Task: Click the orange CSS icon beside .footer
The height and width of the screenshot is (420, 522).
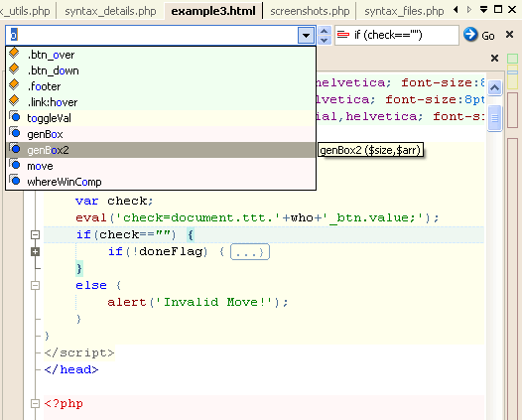Action: (14, 84)
